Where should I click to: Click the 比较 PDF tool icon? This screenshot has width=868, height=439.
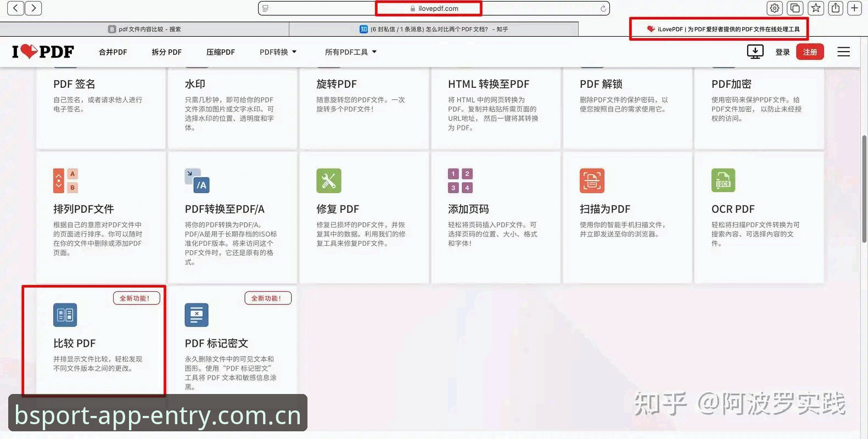click(65, 315)
